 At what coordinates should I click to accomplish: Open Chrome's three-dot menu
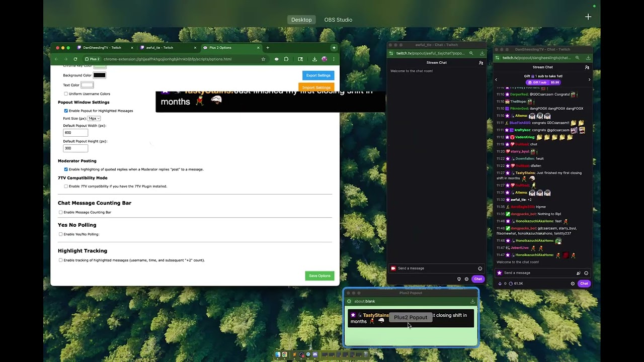pos(333,59)
